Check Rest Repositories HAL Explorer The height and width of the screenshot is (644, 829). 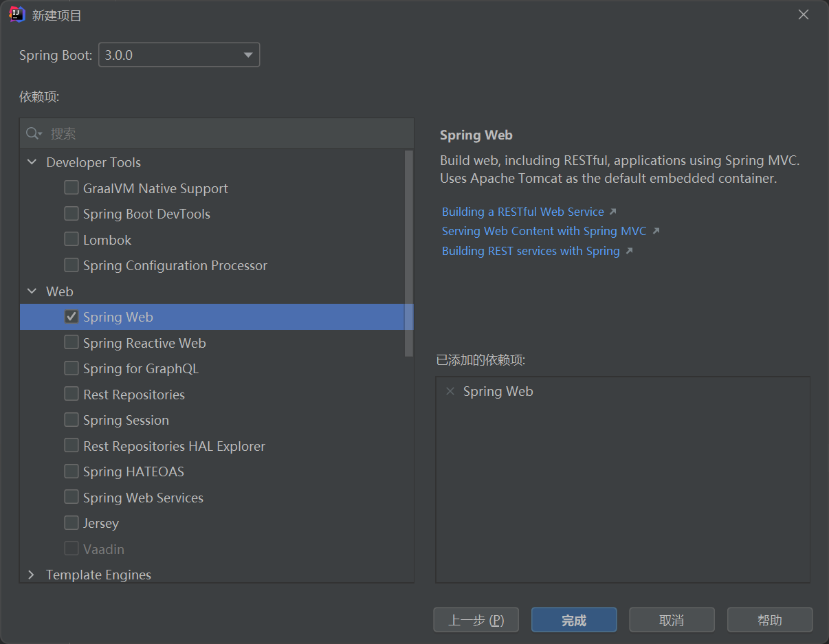click(x=71, y=445)
